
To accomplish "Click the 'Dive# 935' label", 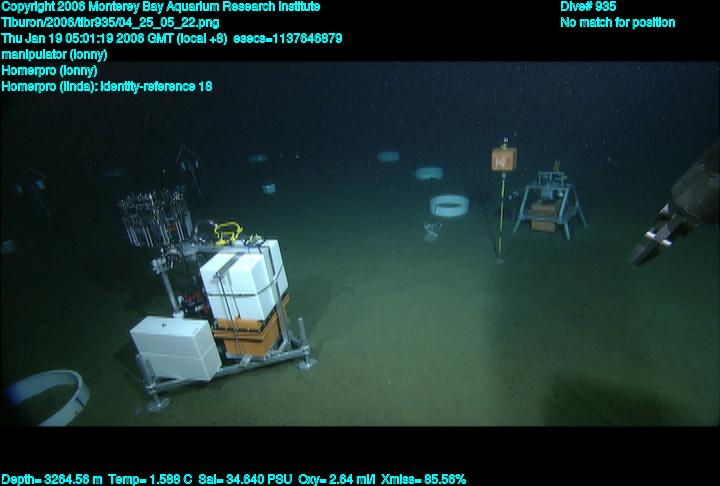I will (x=588, y=6).
